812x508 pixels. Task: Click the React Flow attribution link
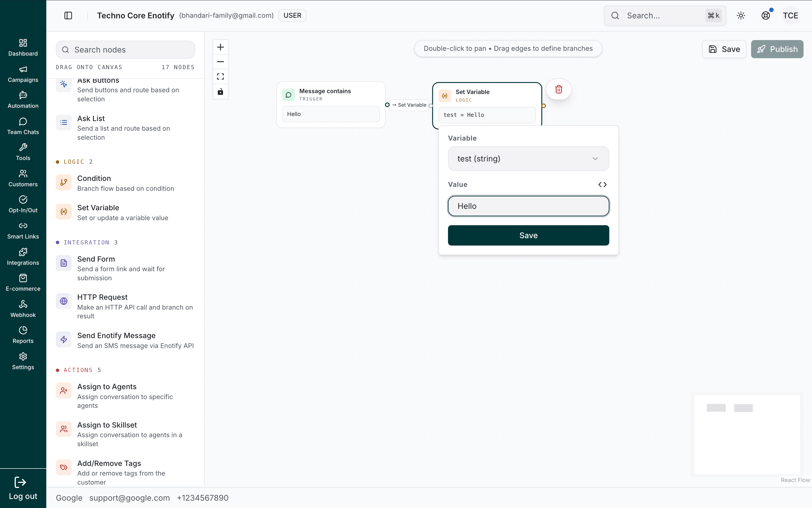(x=795, y=480)
